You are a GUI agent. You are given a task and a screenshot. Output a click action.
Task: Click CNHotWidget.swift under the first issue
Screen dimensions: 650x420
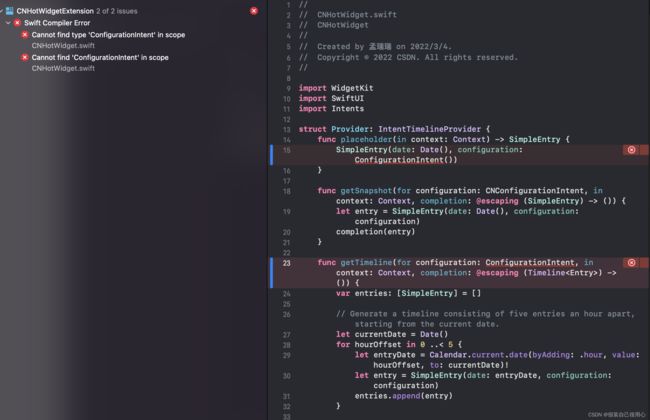(x=63, y=46)
